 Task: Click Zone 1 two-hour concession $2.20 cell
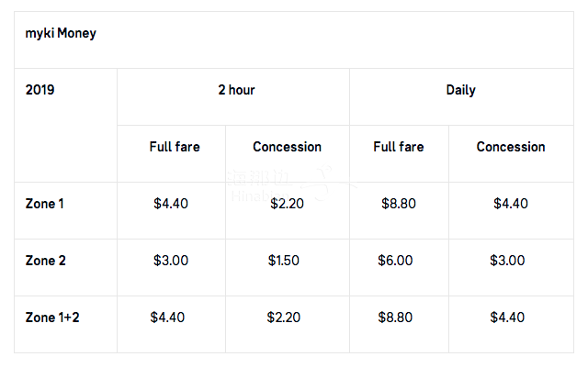coord(288,204)
